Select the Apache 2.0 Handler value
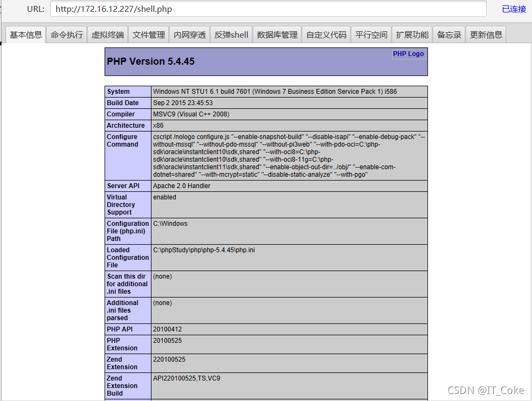Viewport: 532px width, 401px height. tap(182, 186)
